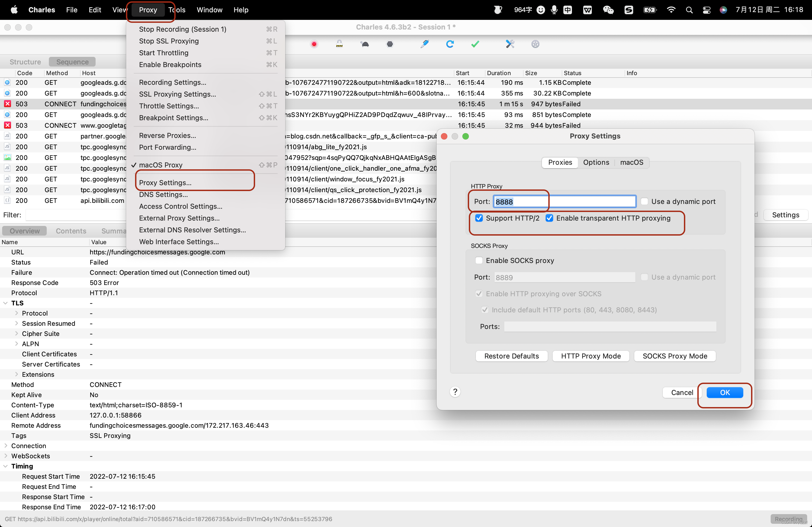
Task: Click the microphone menu bar icon
Action: (554, 10)
